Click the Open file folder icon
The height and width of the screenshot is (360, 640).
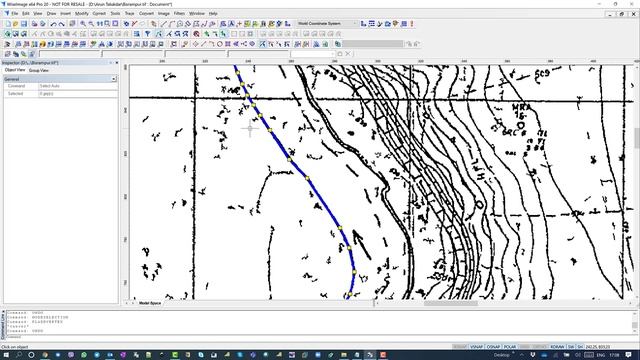pos(16,24)
